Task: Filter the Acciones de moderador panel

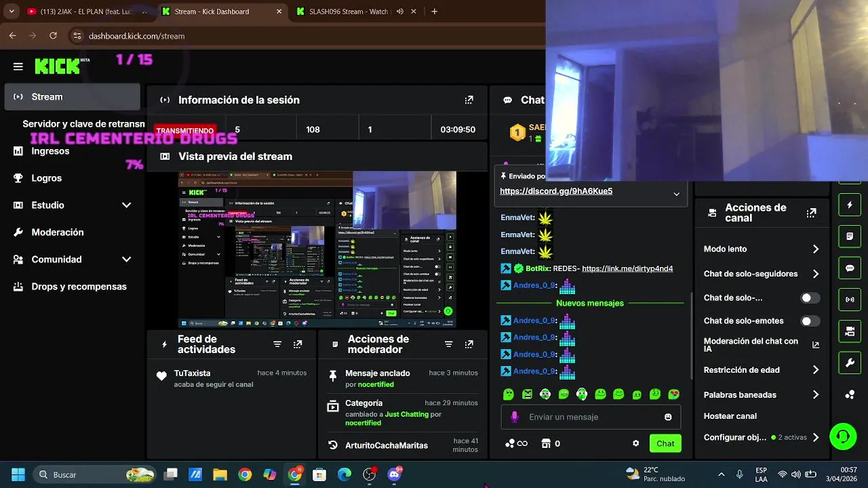Action: pos(448,344)
